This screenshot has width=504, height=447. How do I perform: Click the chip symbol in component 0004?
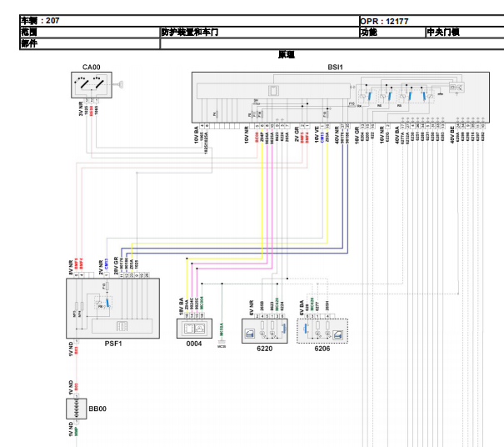188,329
